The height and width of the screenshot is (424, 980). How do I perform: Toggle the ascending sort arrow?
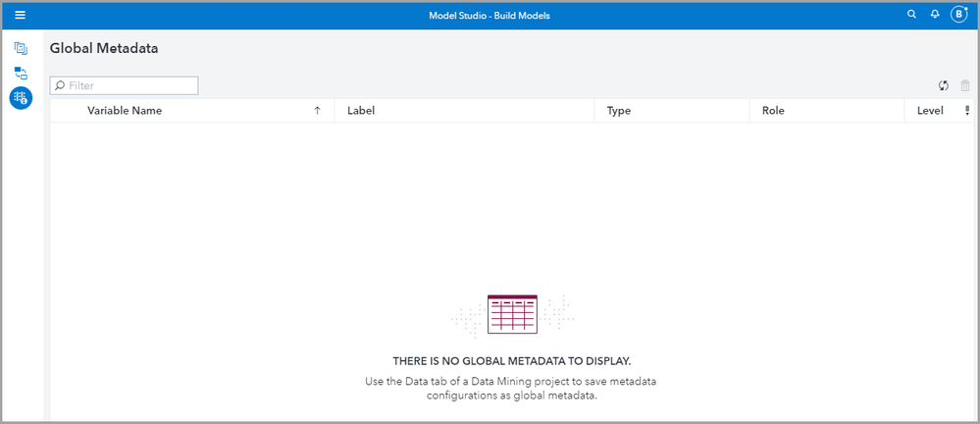317,111
